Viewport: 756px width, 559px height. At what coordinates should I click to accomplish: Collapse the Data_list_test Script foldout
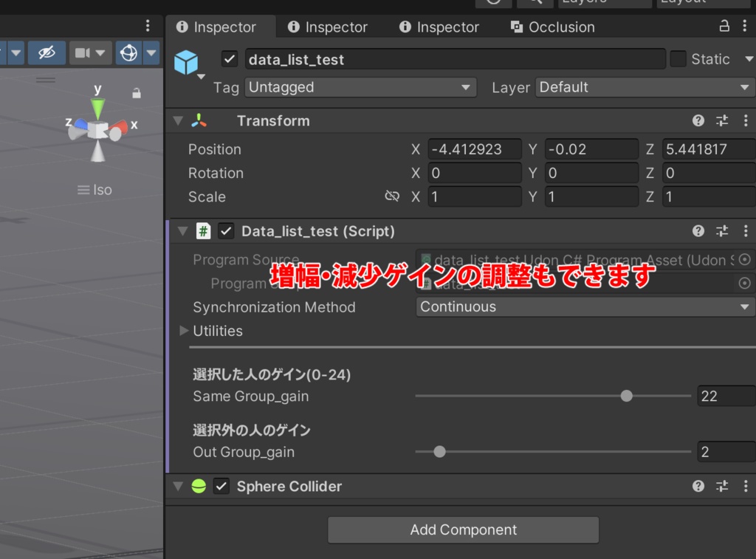[x=183, y=231]
